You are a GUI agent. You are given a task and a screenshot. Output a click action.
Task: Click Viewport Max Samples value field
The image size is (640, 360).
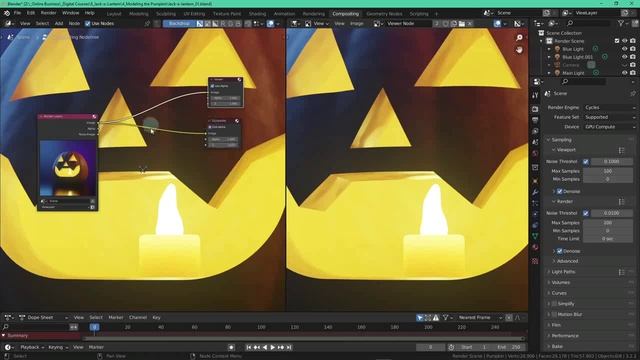(x=608, y=171)
